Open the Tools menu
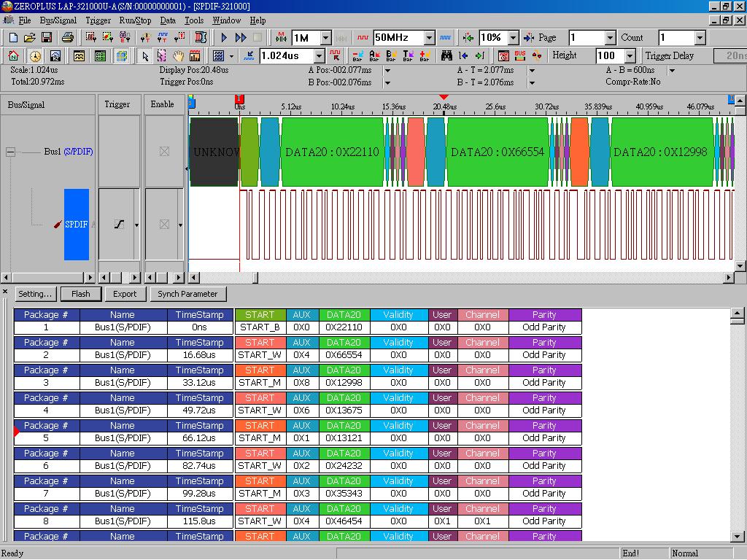Image resolution: width=747 pixels, height=560 pixels. point(193,20)
